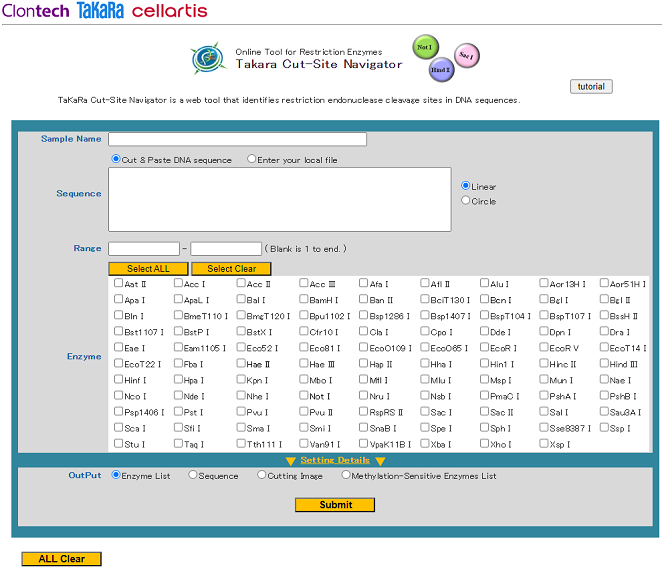Click the purple Hind III ball icon
The height and width of the screenshot is (569, 662).
(441, 70)
